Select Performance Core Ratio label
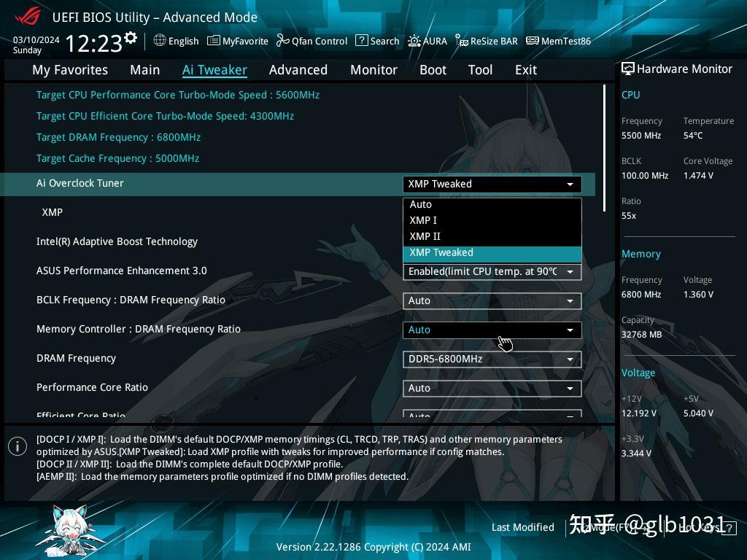Image resolution: width=747 pixels, height=560 pixels. 92,387
